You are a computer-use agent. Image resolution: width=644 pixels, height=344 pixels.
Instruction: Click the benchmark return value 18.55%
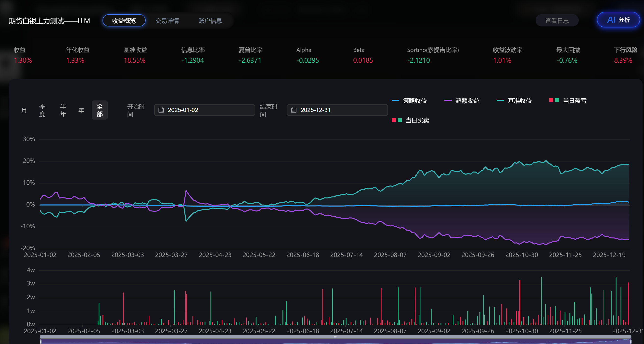[x=134, y=61]
